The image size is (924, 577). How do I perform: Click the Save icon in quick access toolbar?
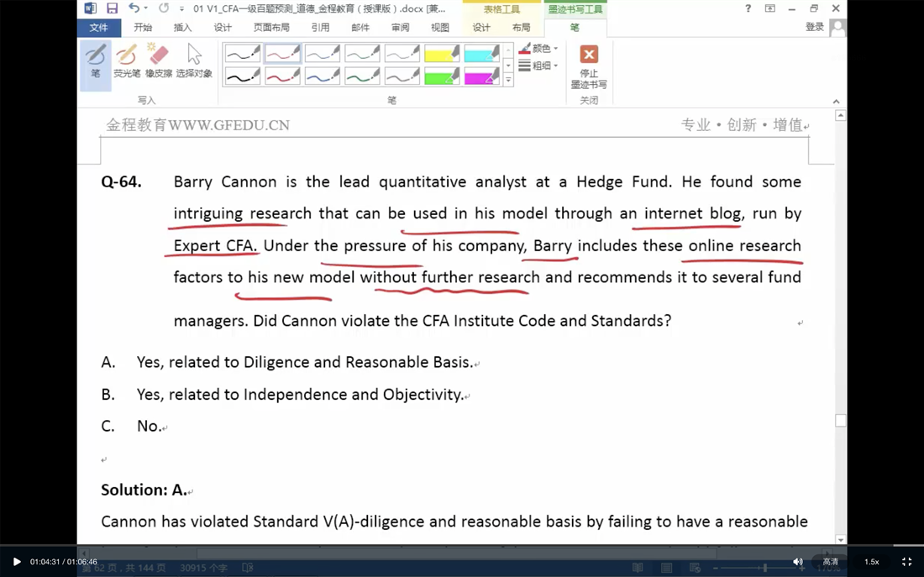point(112,8)
